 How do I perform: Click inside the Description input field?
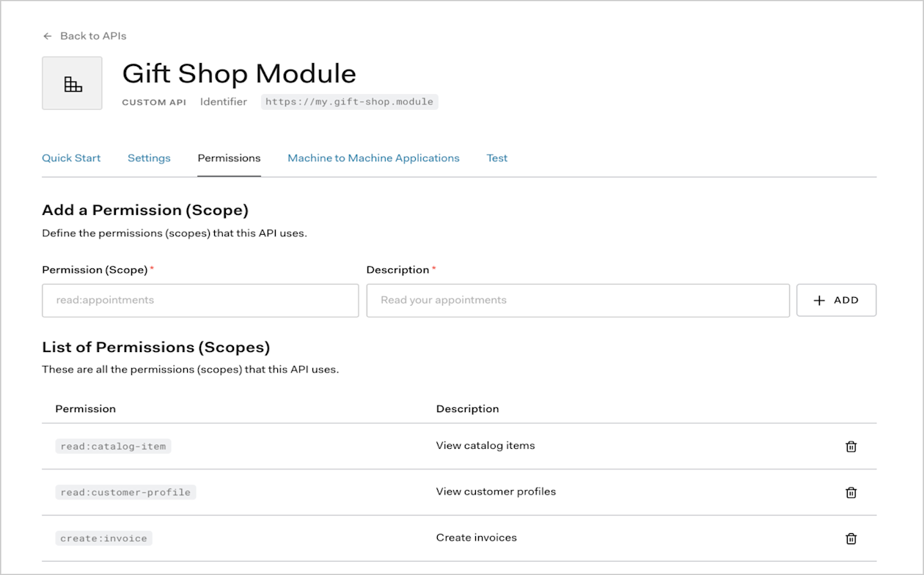coord(578,300)
